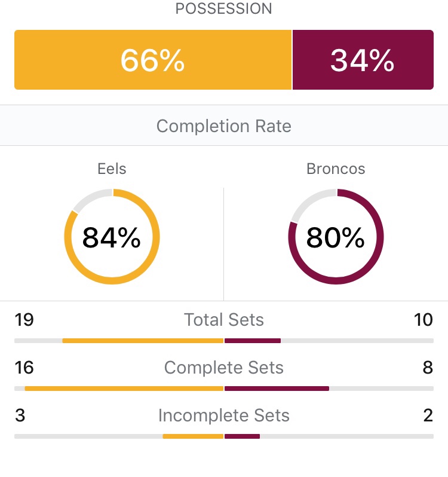Click the Broncos Complete Sets value 8
The image size is (448, 477).
point(428,368)
